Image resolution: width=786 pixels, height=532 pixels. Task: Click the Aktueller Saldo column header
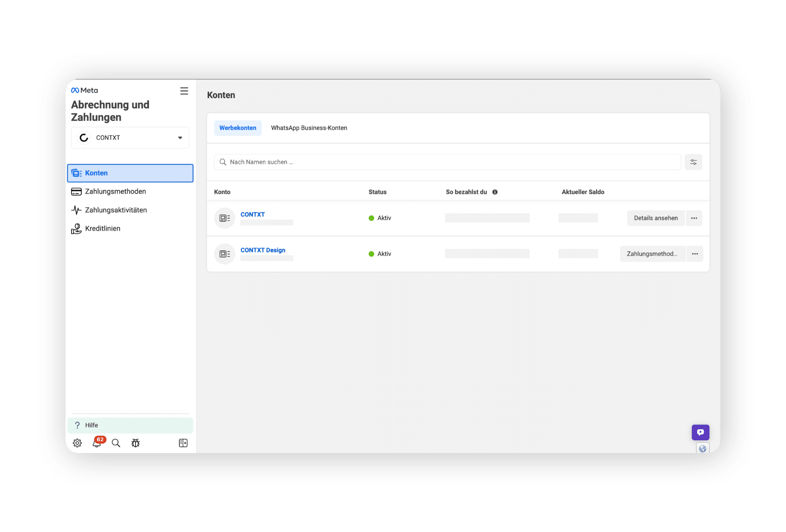(583, 192)
